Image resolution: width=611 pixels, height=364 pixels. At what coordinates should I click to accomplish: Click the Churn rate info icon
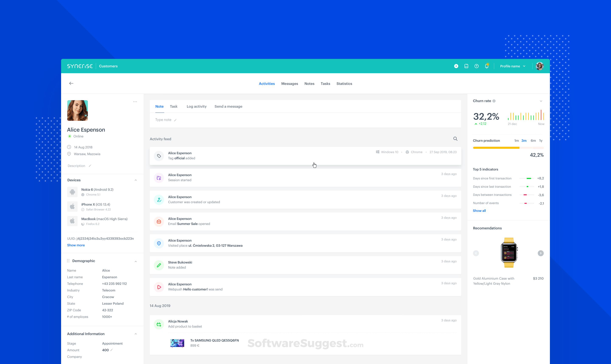point(494,101)
